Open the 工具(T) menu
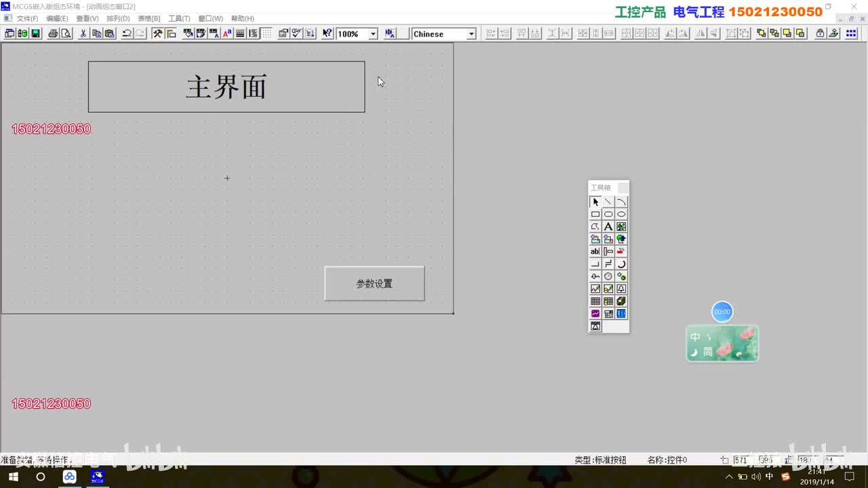 pos(179,18)
